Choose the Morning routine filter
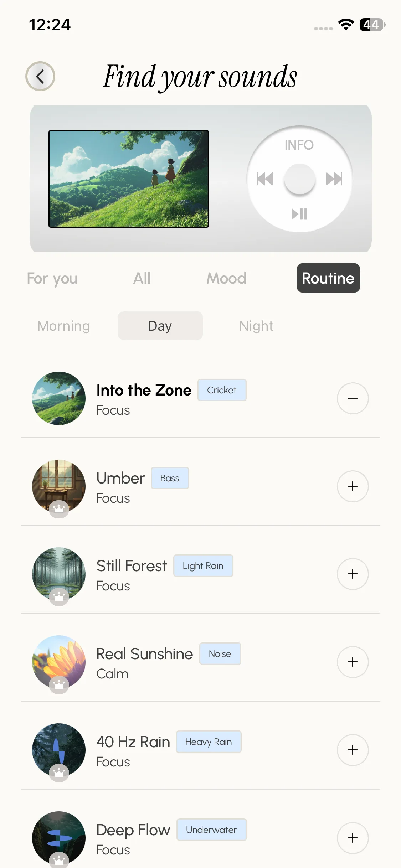 click(x=64, y=326)
